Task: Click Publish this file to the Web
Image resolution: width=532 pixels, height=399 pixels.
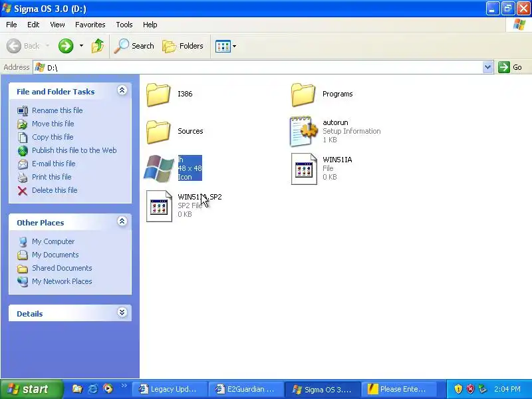Action: click(74, 150)
